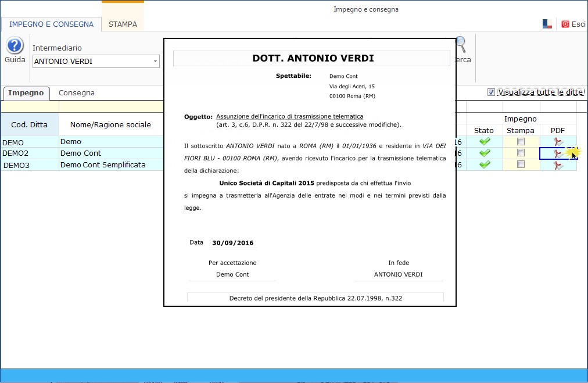Viewport: 588px width, 383px height.
Task: Click the Stato column header
Action: [484, 131]
